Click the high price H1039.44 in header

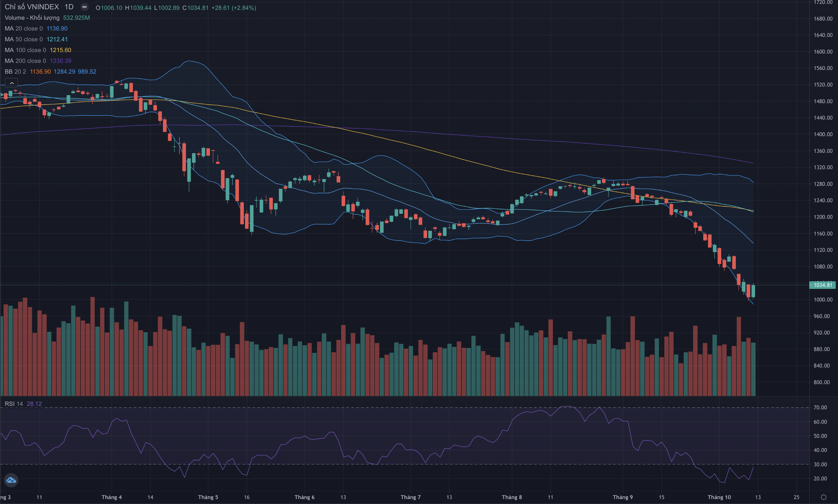click(138, 8)
